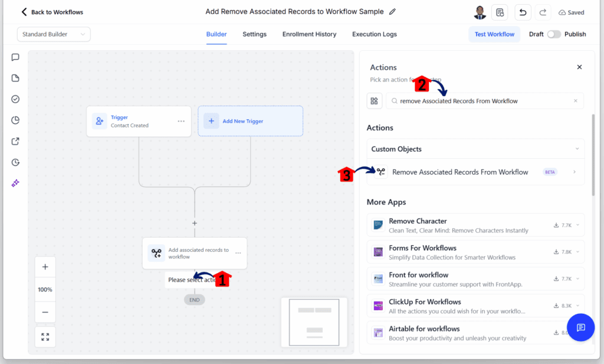Open the chat bubble panel in left sidebar
This screenshot has height=364, width=604.
[x=14, y=57]
